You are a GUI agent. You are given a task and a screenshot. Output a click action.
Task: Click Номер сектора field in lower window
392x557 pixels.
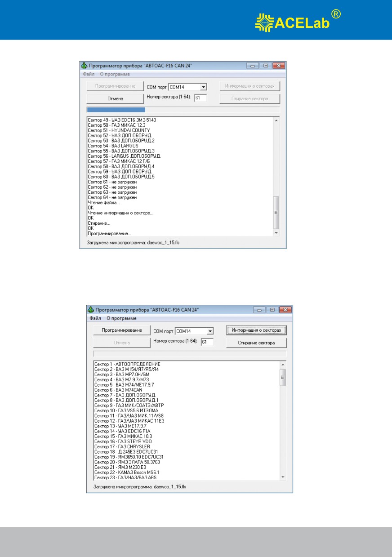coord(207,342)
